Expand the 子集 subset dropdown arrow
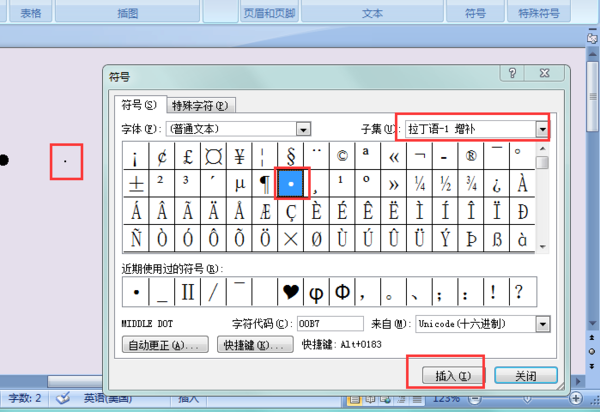The image size is (600, 412). point(541,129)
